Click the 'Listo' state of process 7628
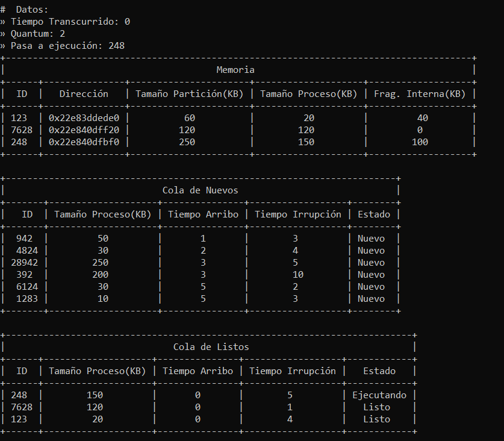Screen dimensions: 504x441 click(377, 407)
